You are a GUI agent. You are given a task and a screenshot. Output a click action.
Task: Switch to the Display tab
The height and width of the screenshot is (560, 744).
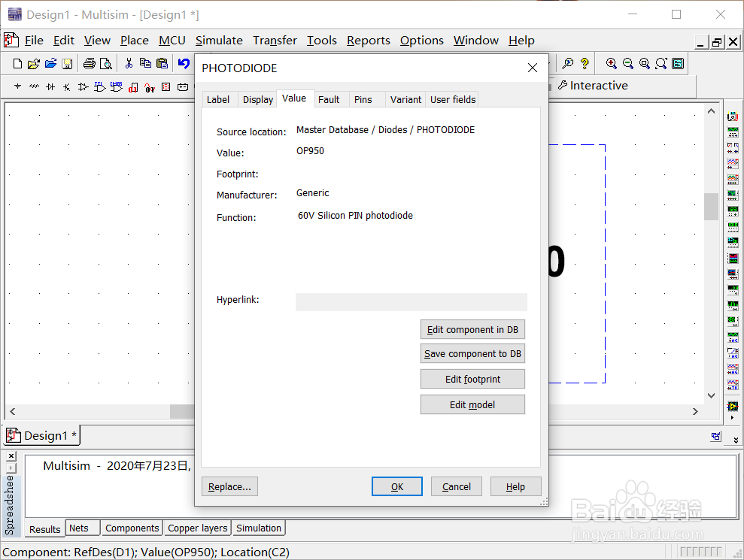click(257, 99)
